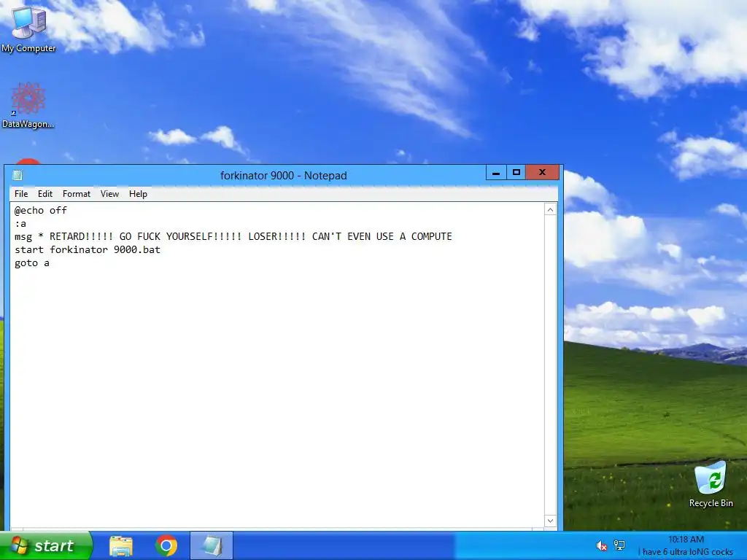Click the 'goto a' line

click(x=32, y=263)
